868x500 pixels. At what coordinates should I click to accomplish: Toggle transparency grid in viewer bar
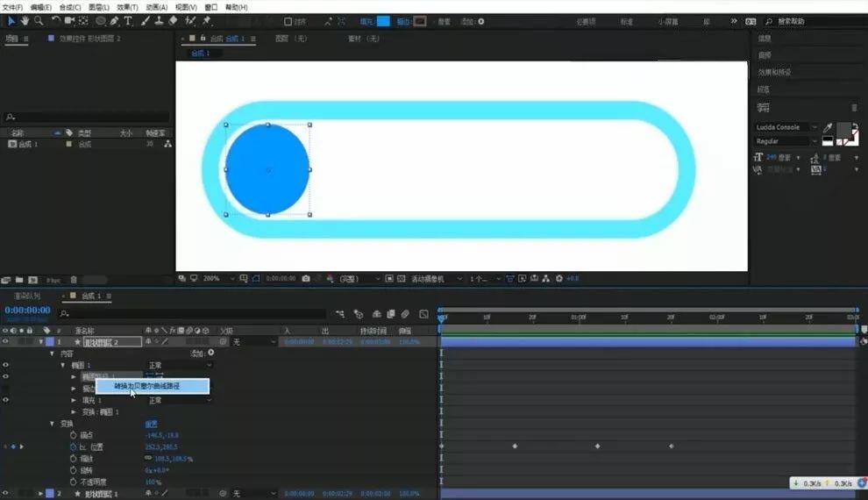402,279
